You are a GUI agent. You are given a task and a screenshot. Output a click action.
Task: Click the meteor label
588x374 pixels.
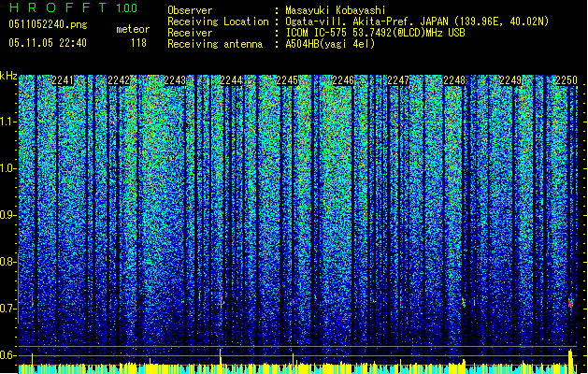(133, 29)
